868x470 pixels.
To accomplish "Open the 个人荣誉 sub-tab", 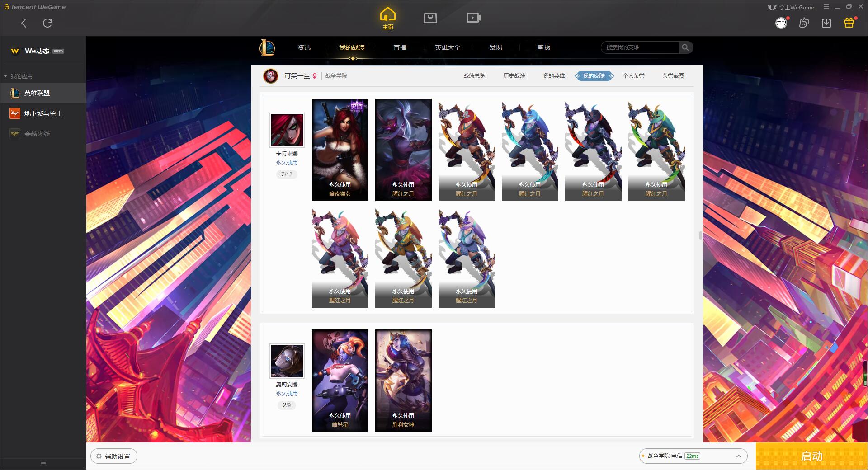I will [x=633, y=76].
